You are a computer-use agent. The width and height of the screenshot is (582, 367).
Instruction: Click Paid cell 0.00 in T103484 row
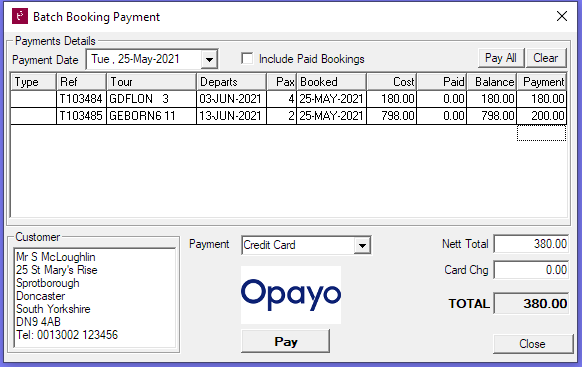(441, 99)
